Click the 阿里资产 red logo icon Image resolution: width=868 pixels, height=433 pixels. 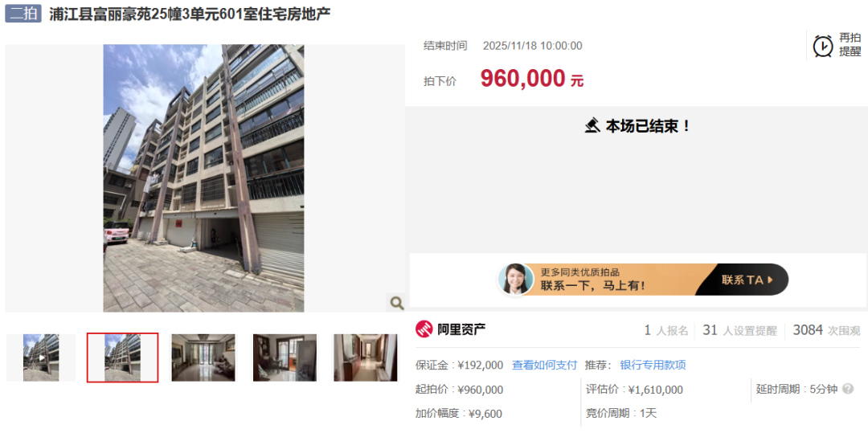tap(424, 329)
